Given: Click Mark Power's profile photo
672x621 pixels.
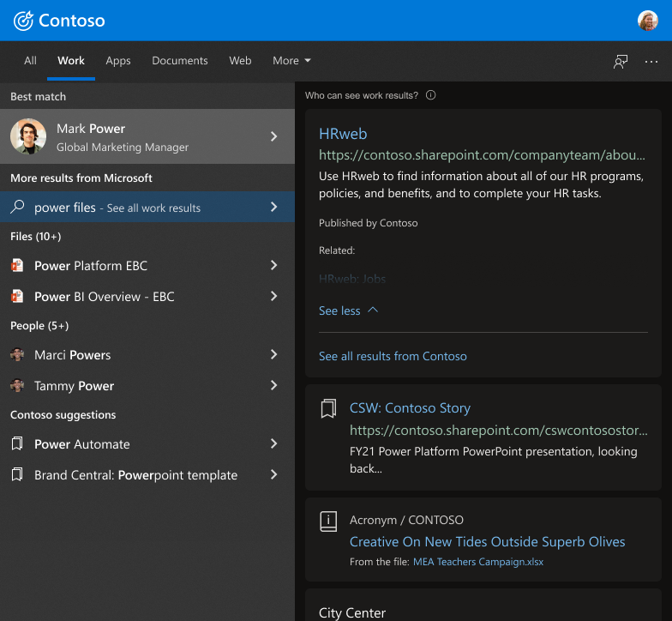Looking at the screenshot, I should tap(28, 136).
